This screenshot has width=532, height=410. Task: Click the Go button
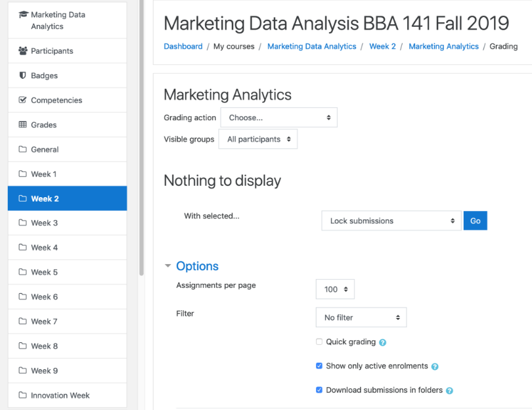click(475, 221)
